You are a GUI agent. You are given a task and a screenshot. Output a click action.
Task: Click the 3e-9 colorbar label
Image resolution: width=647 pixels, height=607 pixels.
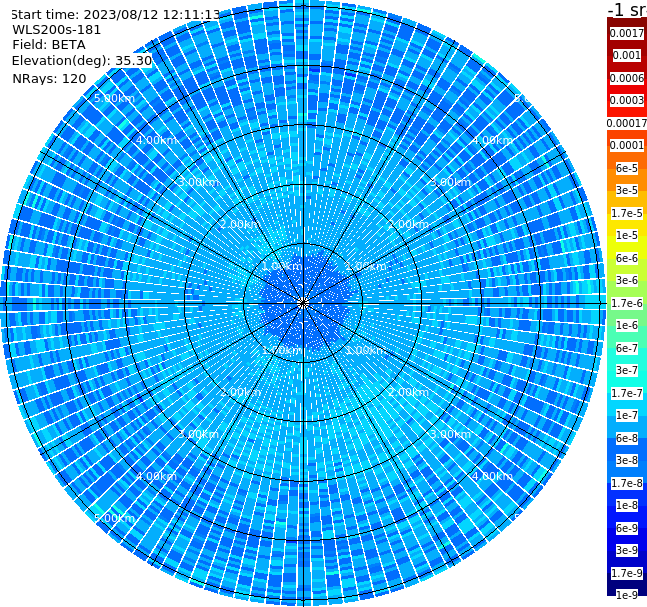point(627,550)
